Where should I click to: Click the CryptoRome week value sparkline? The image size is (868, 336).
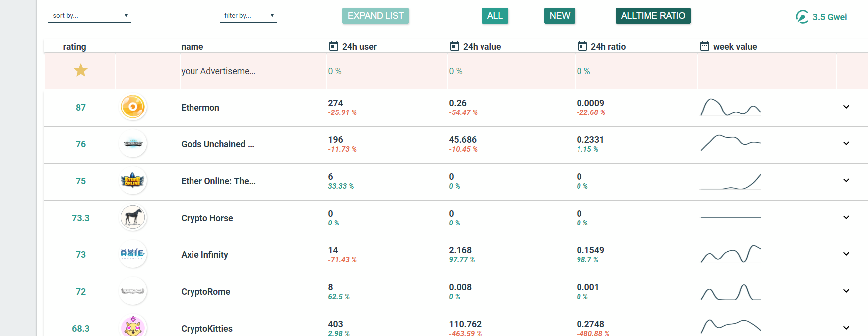click(731, 292)
